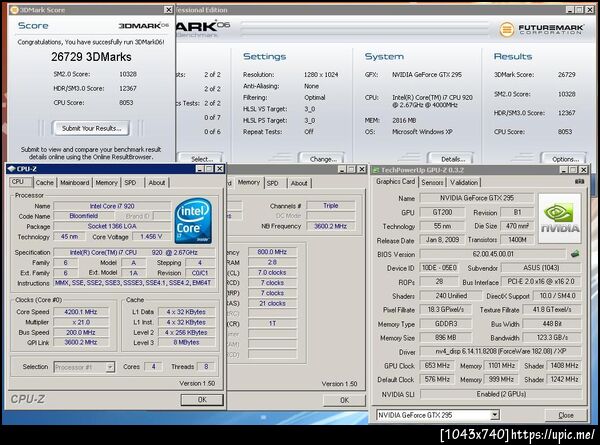Click the Channels # Triple value

[x=330, y=206]
